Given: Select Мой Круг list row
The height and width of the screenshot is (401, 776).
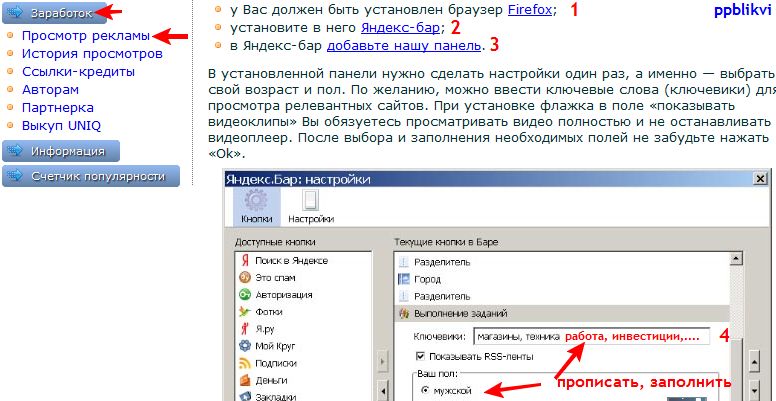Looking at the screenshot, I should point(304,346).
